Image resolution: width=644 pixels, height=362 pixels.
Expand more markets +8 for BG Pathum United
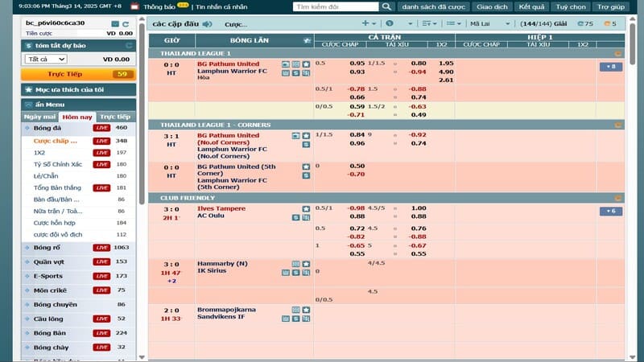(611, 67)
